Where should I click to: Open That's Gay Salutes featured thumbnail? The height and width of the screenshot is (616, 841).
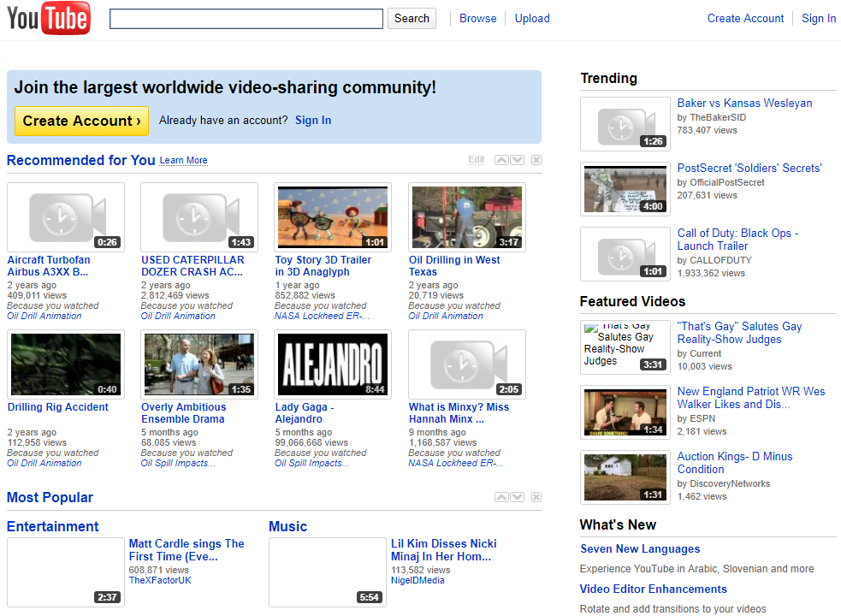625,347
